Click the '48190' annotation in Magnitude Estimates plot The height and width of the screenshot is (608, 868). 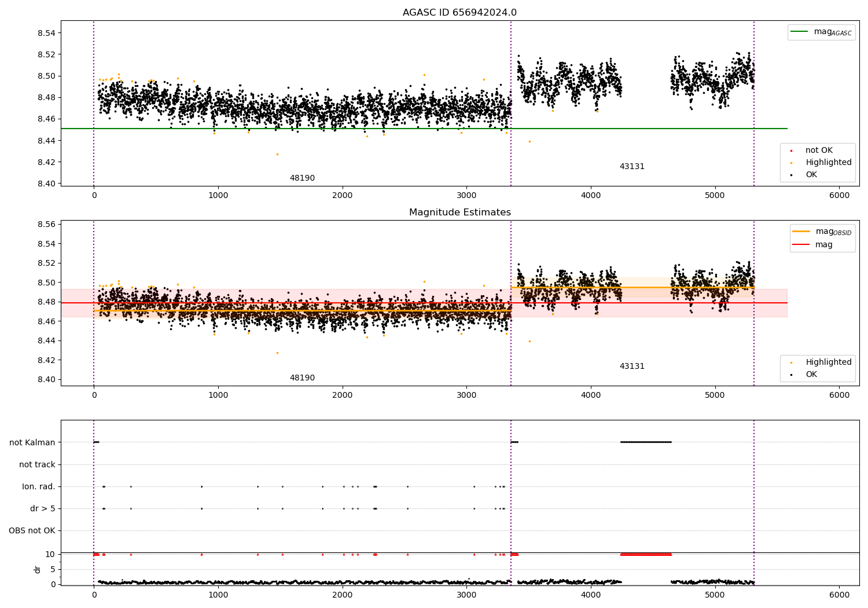pyautogui.click(x=302, y=378)
